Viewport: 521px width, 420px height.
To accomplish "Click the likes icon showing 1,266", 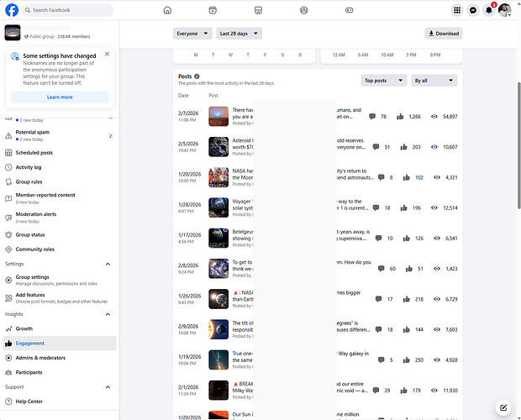I will click(400, 117).
